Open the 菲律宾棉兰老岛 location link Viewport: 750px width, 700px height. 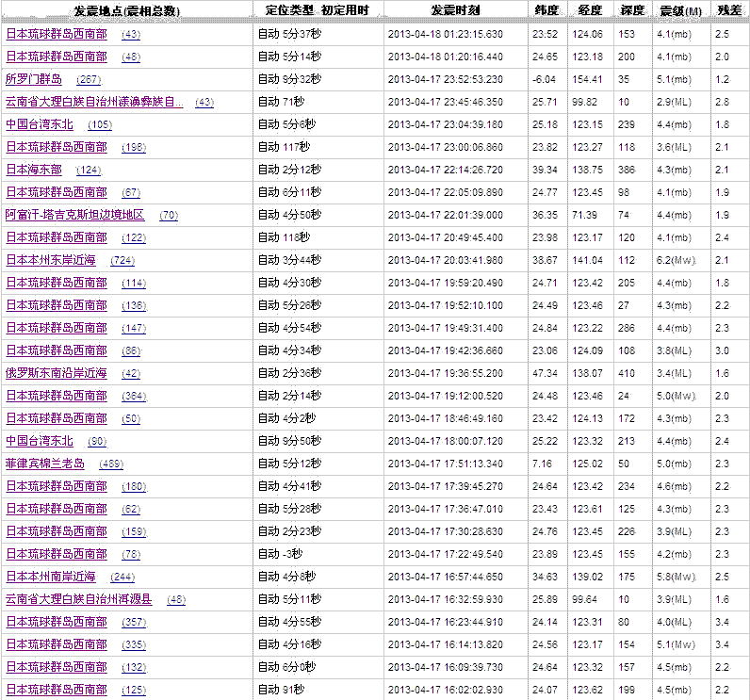(x=45, y=464)
